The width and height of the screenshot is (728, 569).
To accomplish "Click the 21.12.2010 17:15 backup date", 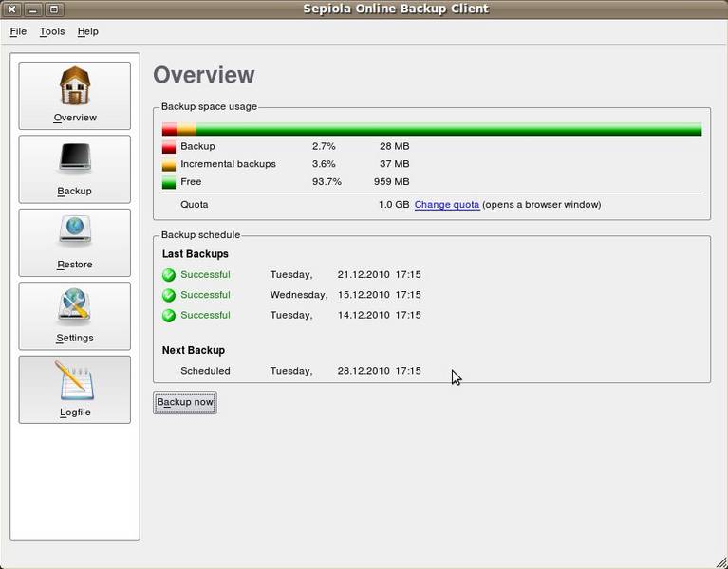I will 380,274.
